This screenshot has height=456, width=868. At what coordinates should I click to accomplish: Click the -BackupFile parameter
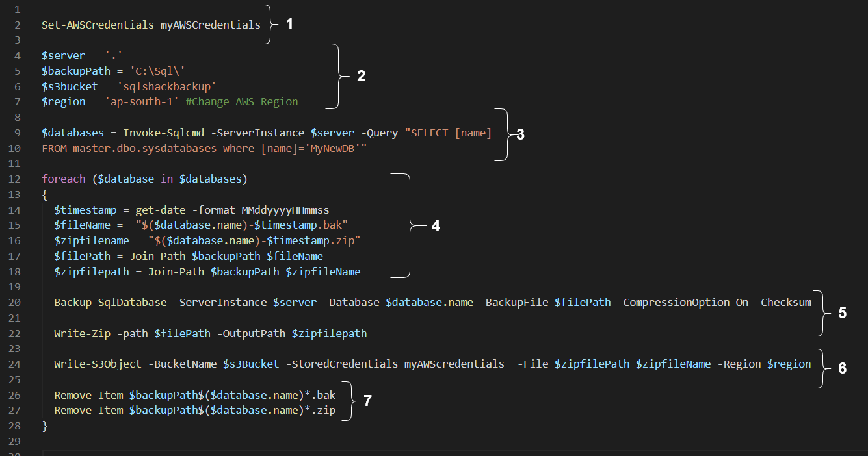pyautogui.click(x=514, y=302)
